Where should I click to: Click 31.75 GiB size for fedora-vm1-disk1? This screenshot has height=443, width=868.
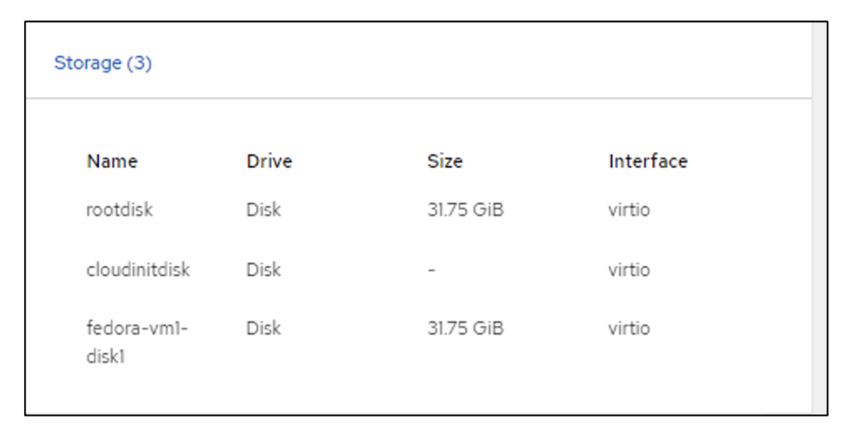(465, 328)
